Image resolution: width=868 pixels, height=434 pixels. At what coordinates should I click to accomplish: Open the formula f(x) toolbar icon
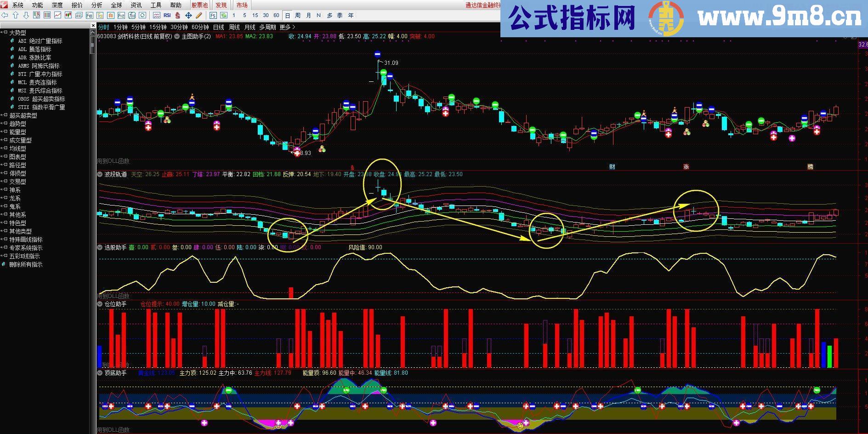[132, 15]
